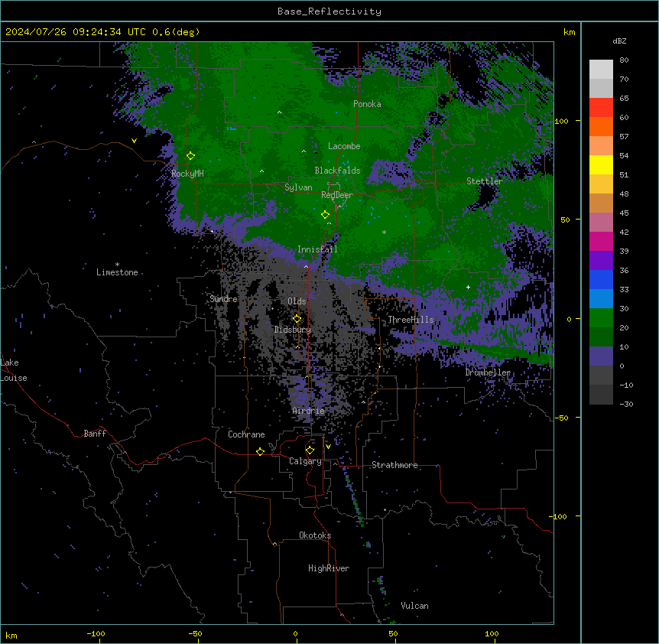Click the RedDeer city label
659x644 pixels.
pyautogui.click(x=337, y=195)
